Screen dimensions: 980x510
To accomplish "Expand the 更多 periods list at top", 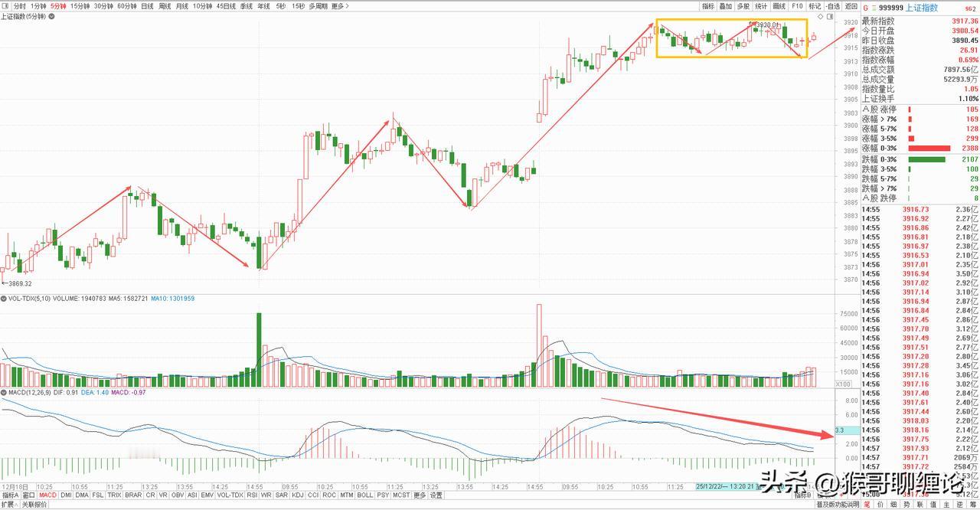I will click(x=340, y=6).
